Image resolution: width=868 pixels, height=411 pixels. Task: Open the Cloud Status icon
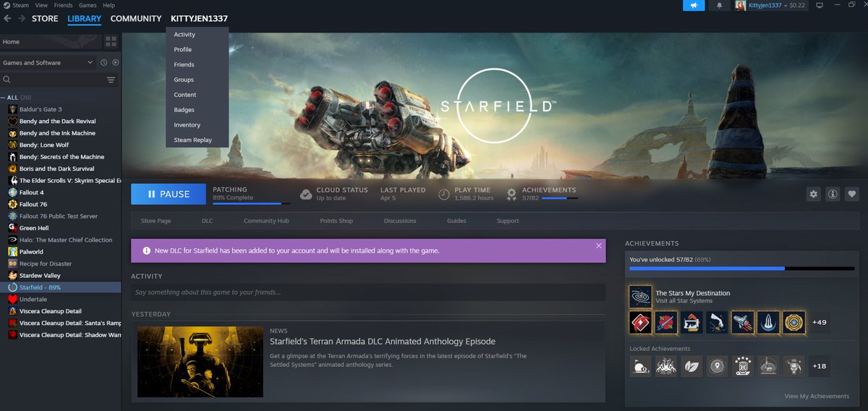306,194
